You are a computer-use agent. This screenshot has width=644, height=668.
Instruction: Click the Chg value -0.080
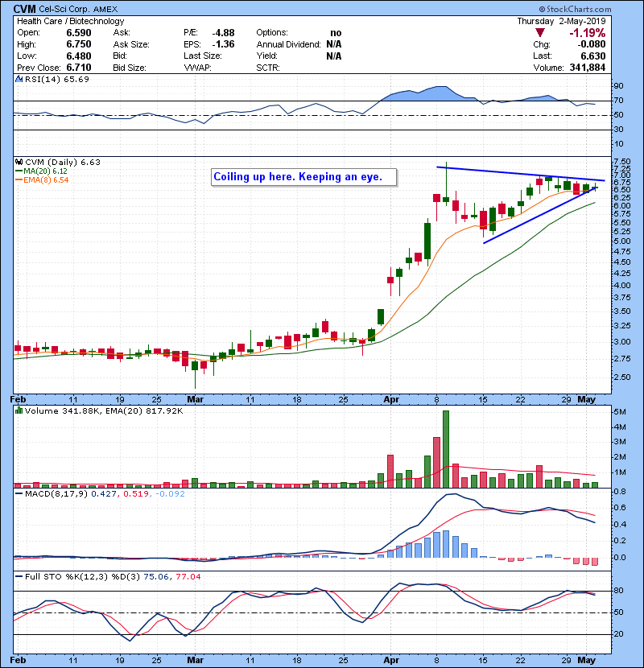tap(591, 44)
